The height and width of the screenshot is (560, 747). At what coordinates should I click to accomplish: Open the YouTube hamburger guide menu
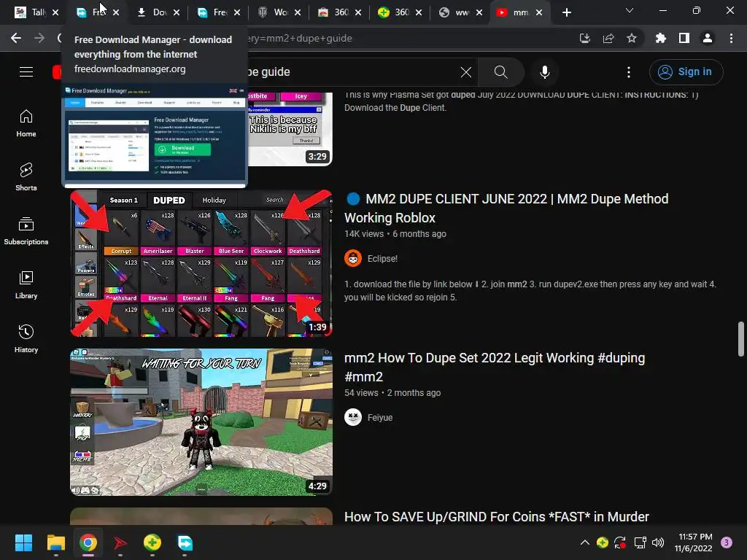[x=26, y=72]
